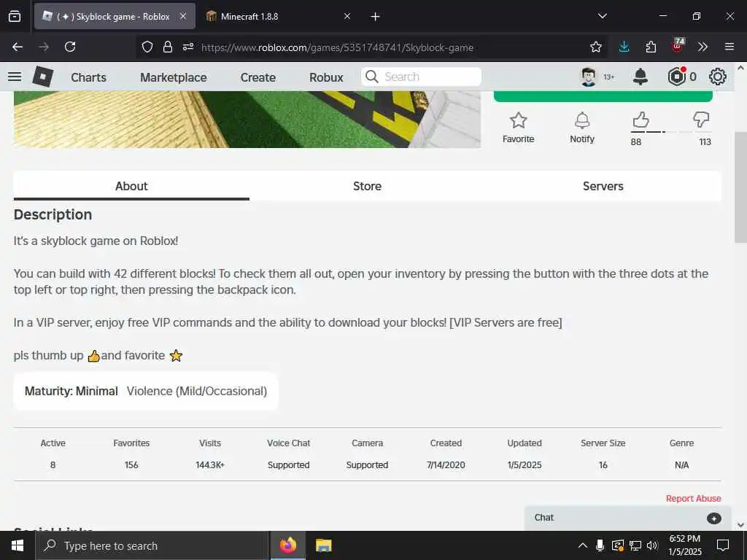
Task: Close the Minecraft 1.8.8 tab
Action: (347, 16)
